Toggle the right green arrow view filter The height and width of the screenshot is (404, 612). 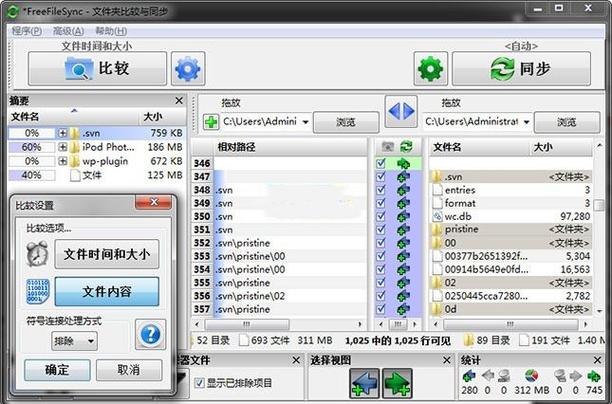[397, 383]
